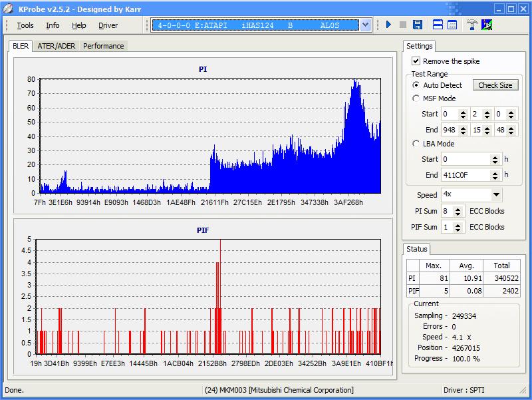Open the drive selection dropdown
This screenshot has width=532, height=400.
tap(365, 25)
